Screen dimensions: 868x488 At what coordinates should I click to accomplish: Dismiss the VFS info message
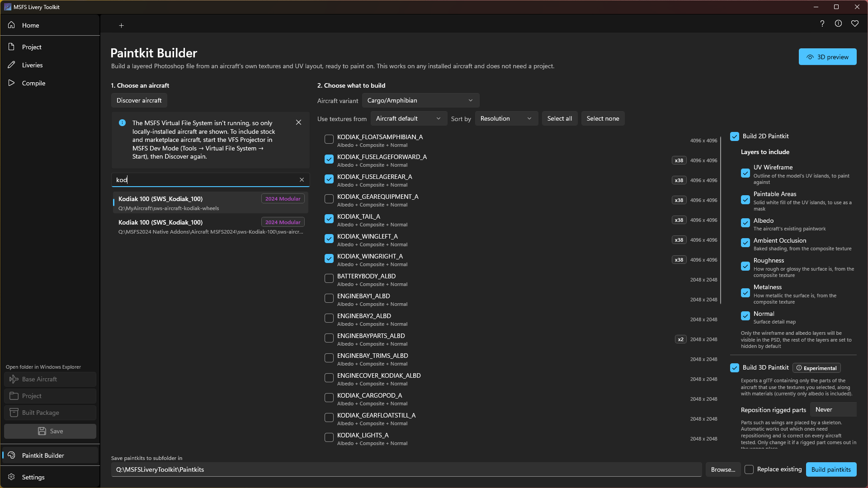[x=298, y=122]
